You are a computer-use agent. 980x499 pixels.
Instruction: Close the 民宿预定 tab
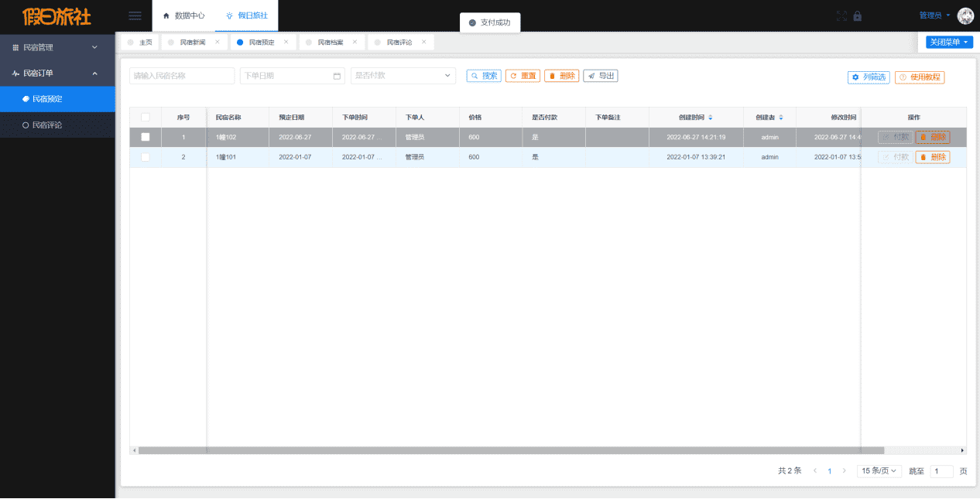[286, 42]
